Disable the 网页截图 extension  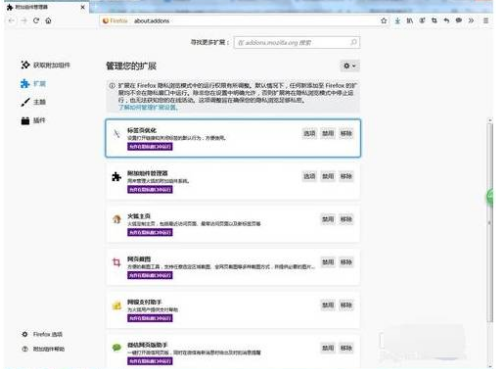[x=328, y=262]
